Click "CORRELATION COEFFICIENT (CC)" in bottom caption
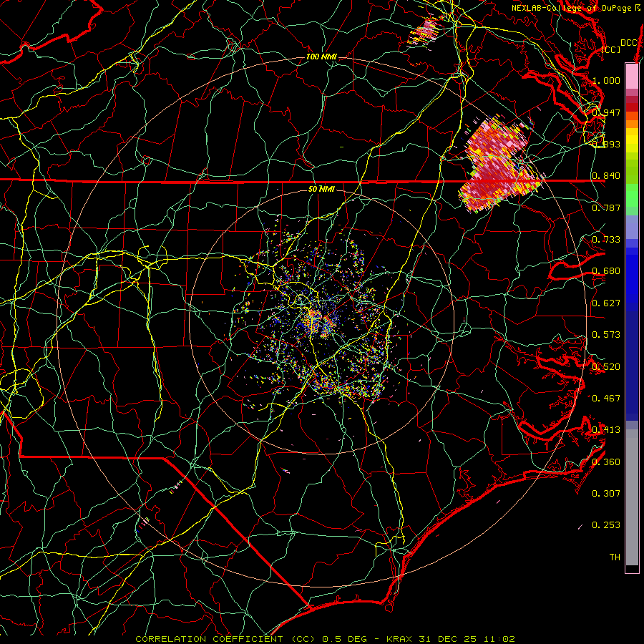Image resolution: width=644 pixels, height=644 pixels. (225, 639)
